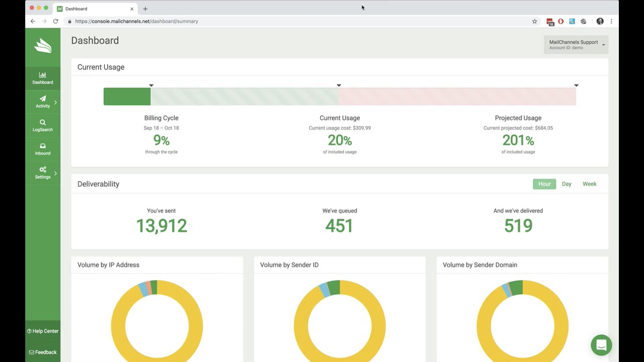Screen dimensions: 644x362
Task: Click the green filled usage bar segment
Action: (x=127, y=97)
